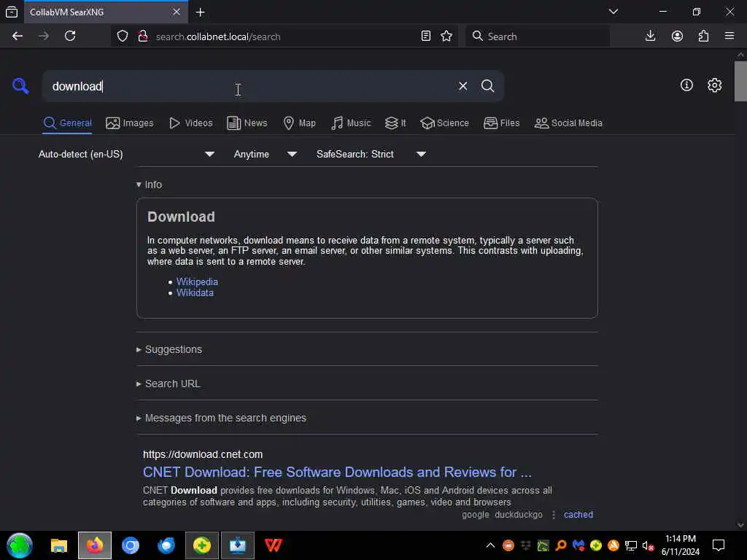Open the SafeSearch: Strict dropdown

coord(371,155)
